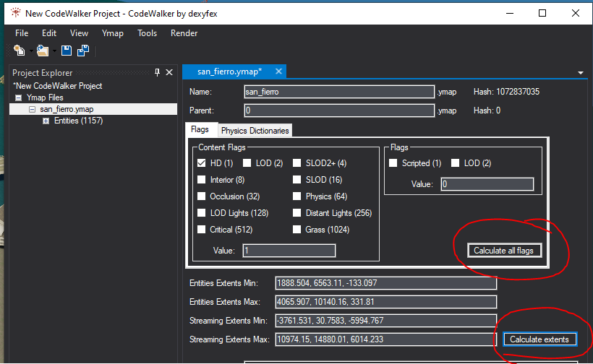Select Entities (1157) tree item

click(78, 121)
